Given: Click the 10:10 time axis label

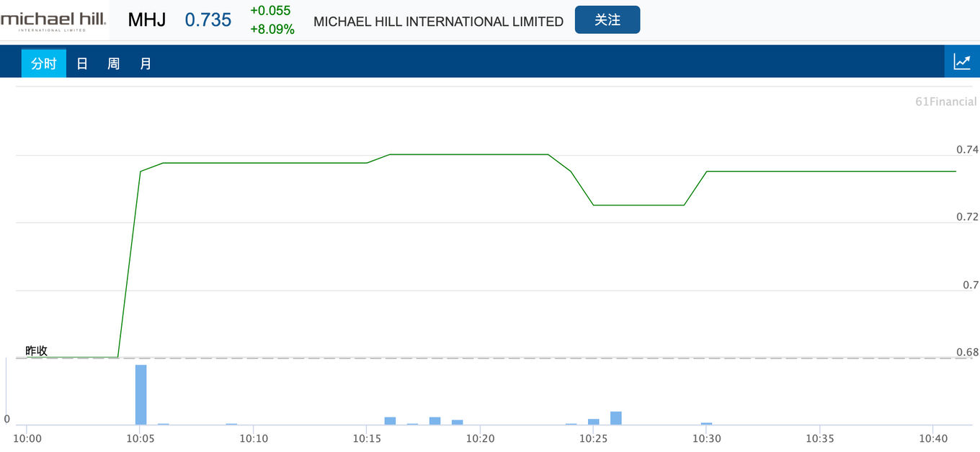Looking at the screenshot, I should click(254, 438).
